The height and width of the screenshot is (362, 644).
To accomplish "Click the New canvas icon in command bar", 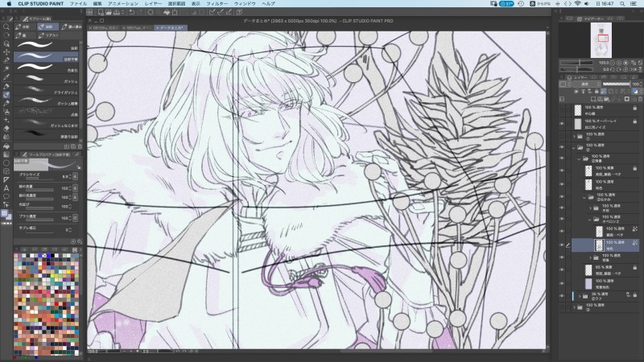I will (101, 12).
